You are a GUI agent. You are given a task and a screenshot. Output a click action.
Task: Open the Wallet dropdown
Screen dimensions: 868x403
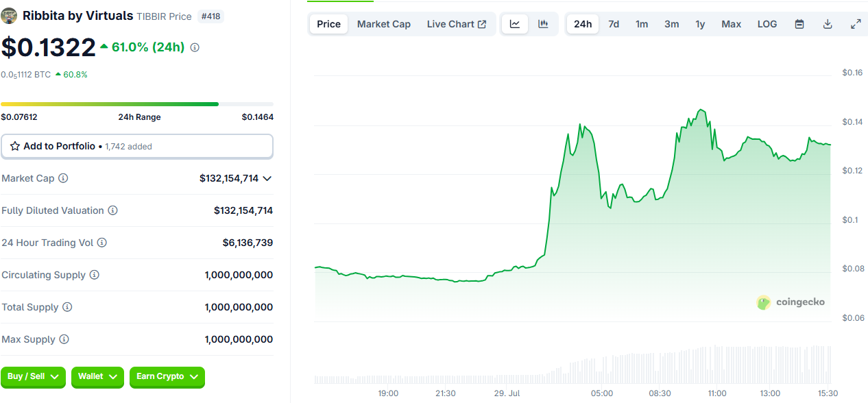(97, 376)
